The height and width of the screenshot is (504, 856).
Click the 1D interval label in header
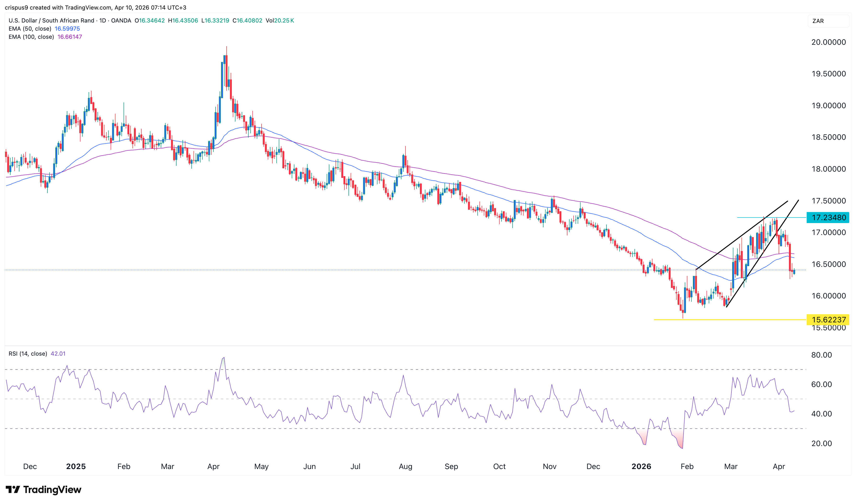click(102, 20)
